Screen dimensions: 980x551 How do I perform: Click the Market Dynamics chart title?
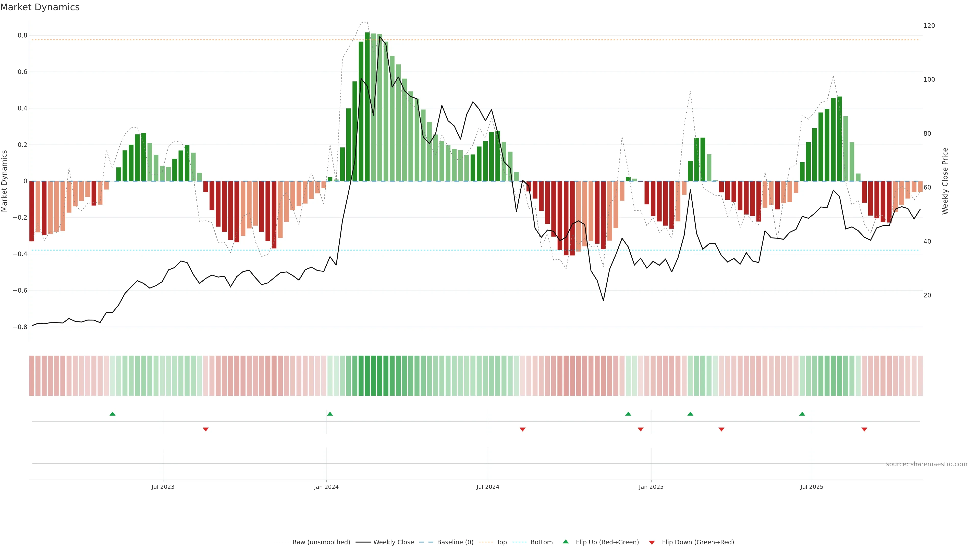[40, 7]
